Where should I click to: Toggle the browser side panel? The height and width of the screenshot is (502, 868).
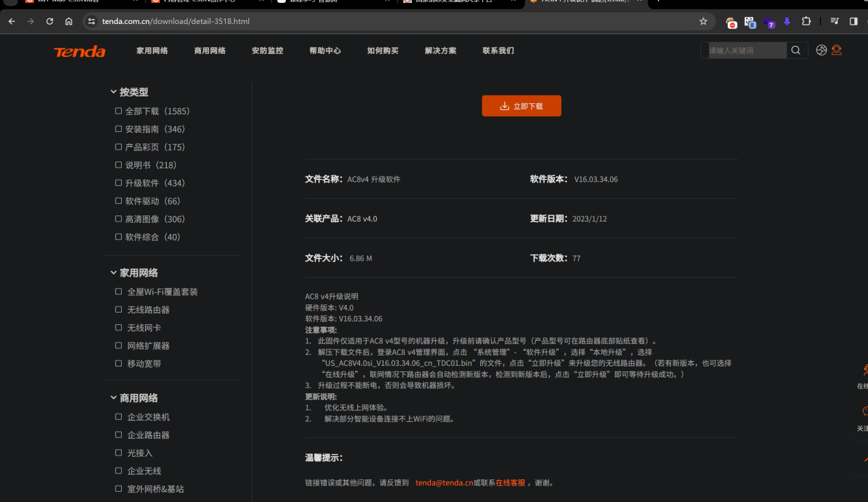[854, 21]
